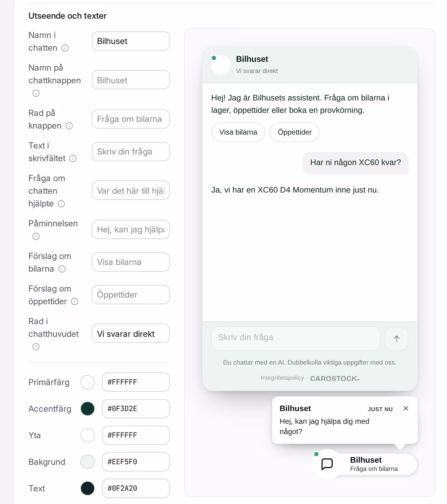Click the Skriv din fråga chat input
Screen dimensions: 447x504
click(296, 338)
